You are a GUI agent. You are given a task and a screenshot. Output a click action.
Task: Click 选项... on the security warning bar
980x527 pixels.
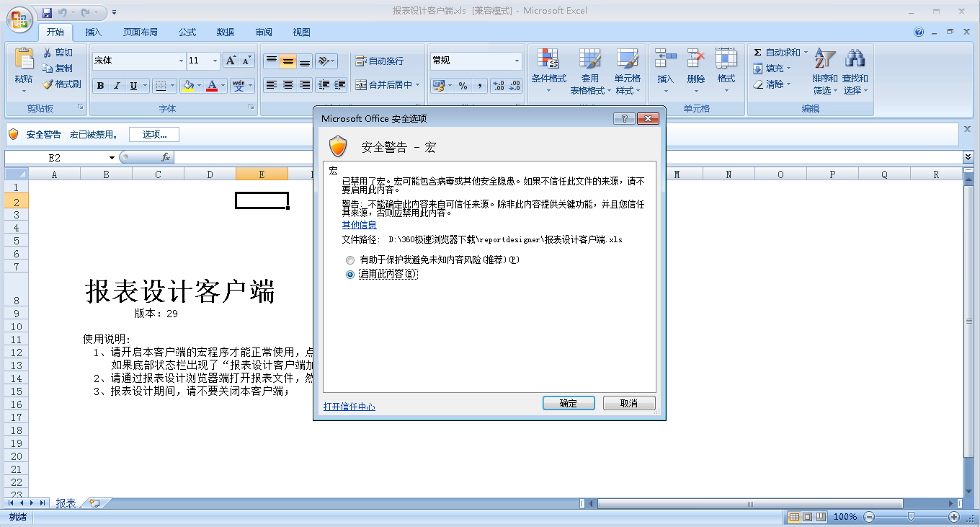tap(154, 134)
